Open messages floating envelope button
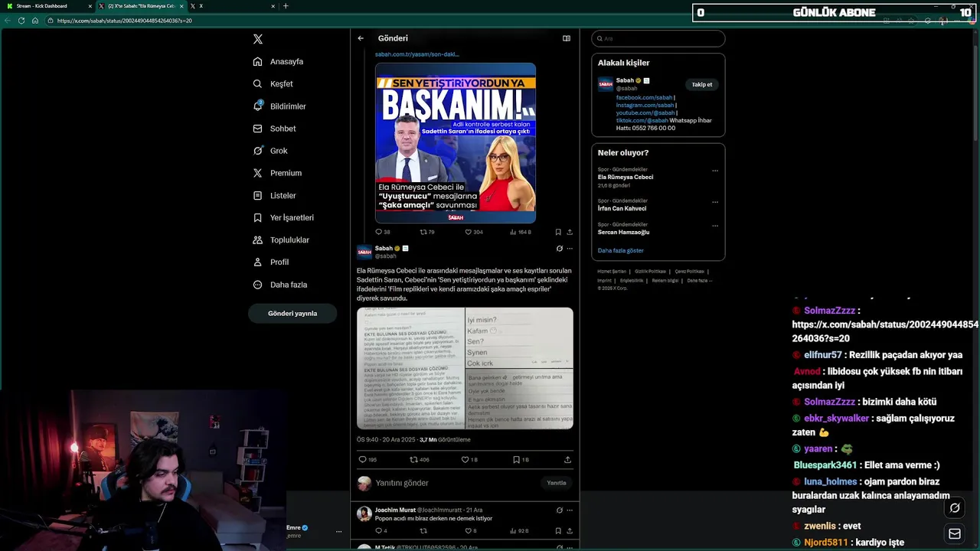The image size is (980, 551). 955,533
